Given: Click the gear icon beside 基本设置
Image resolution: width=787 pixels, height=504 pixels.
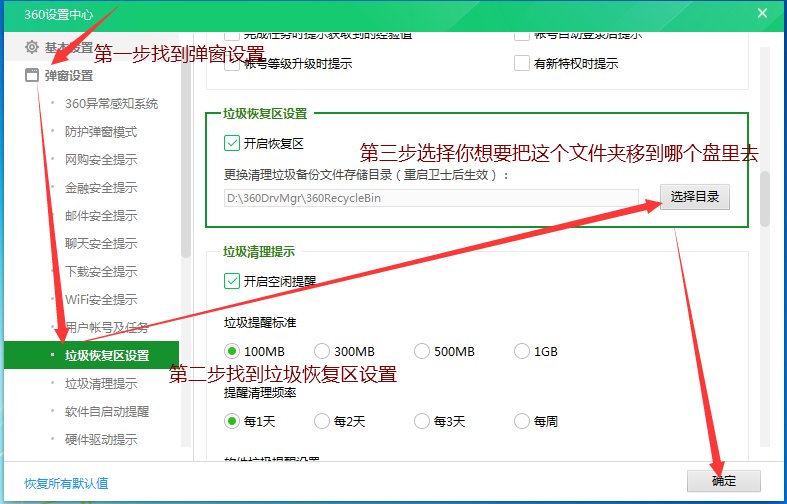Looking at the screenshot, I should pyautogui.click(x=32, y=47).
